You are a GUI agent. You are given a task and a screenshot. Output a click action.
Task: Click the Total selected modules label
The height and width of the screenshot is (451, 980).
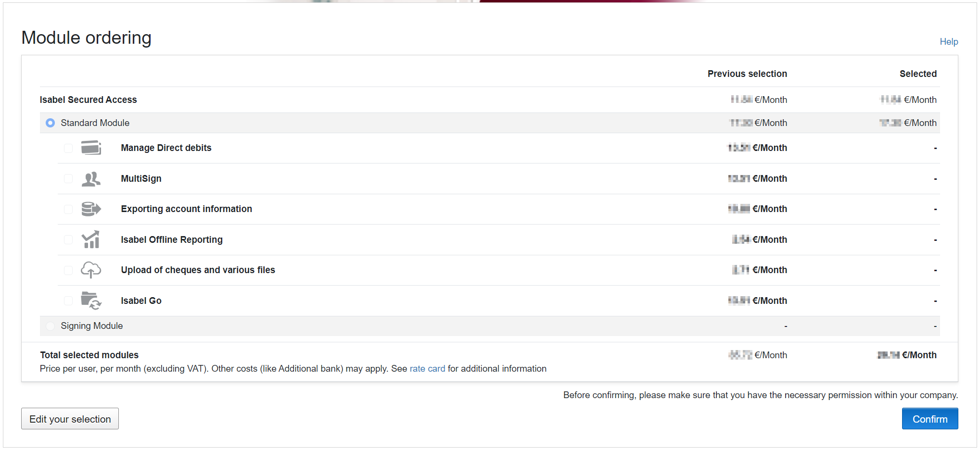(89, 355)
